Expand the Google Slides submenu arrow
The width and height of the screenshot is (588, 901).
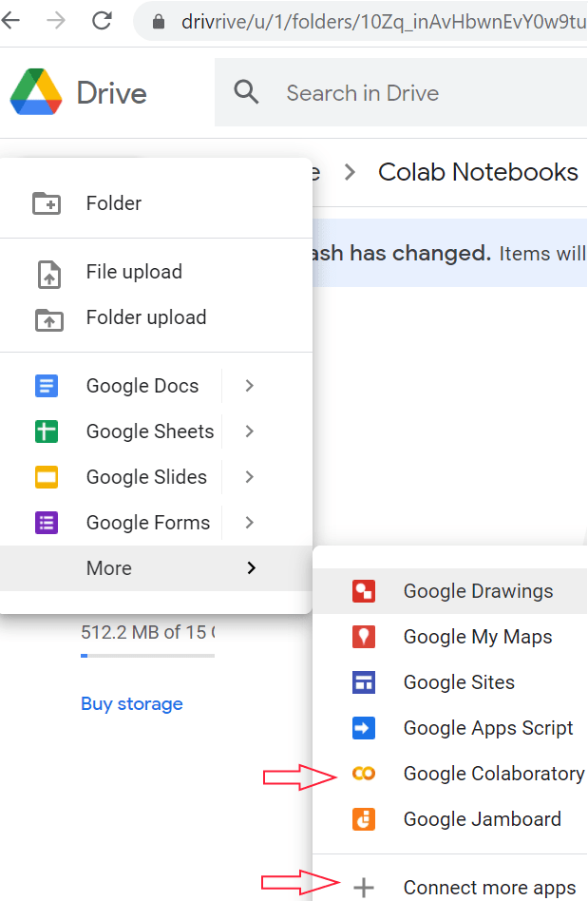249,476
